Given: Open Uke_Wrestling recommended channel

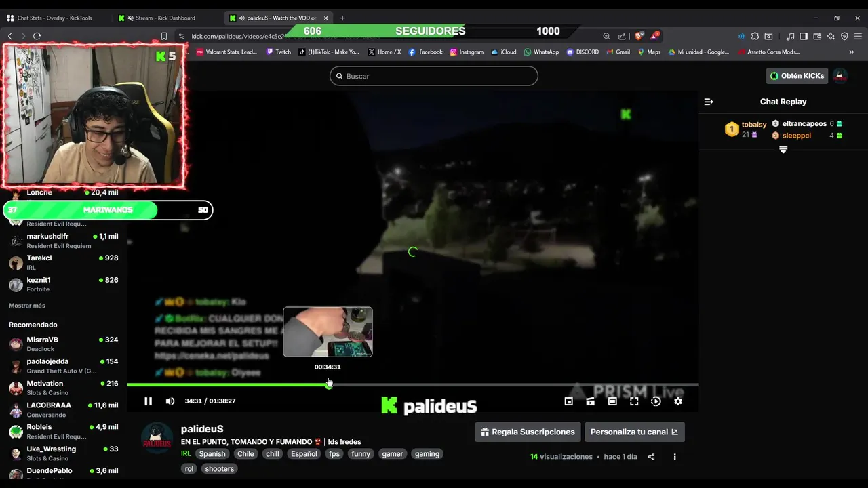Looking at the screenshot, I should tap(64, 453).
